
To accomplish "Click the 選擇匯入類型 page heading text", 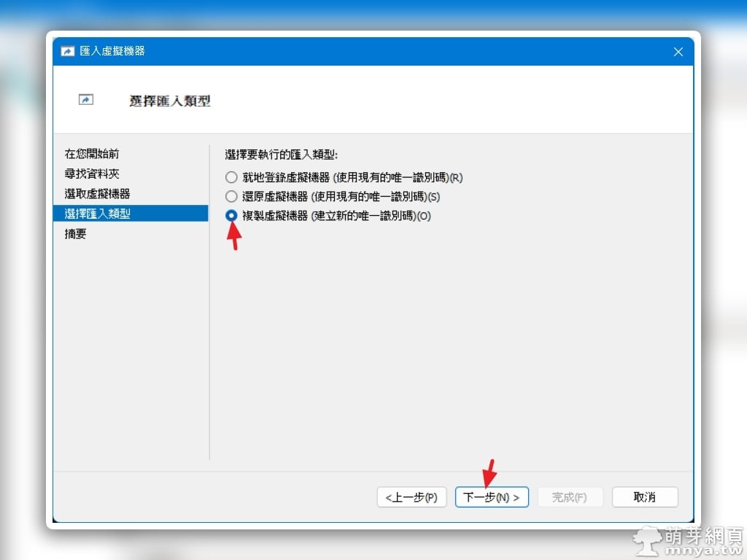I will coord(170,101).
